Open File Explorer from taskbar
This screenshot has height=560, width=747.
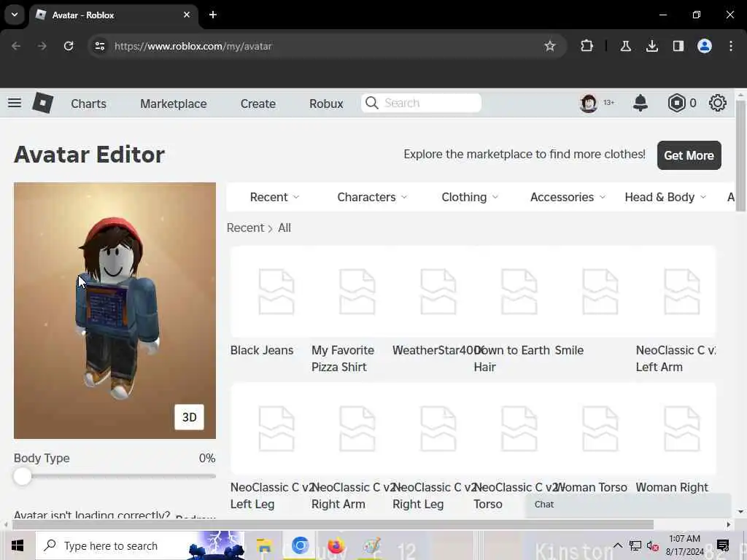point(264,545)
